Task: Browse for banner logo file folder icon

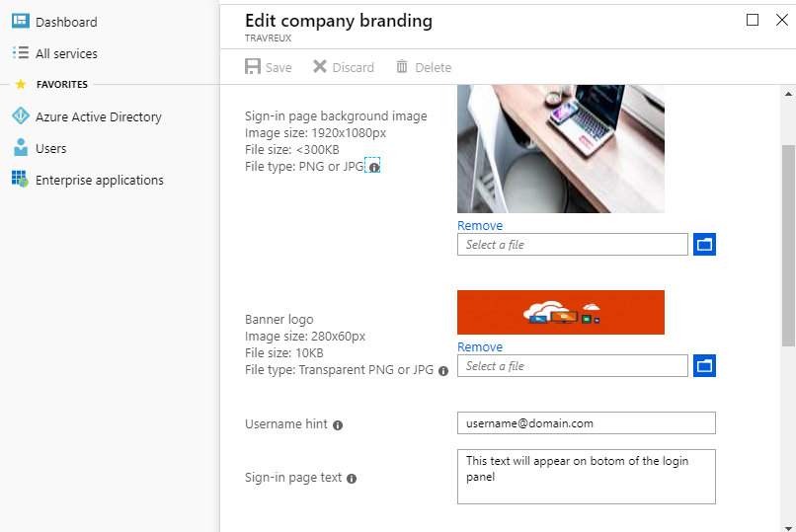Action: click(704, 365)
